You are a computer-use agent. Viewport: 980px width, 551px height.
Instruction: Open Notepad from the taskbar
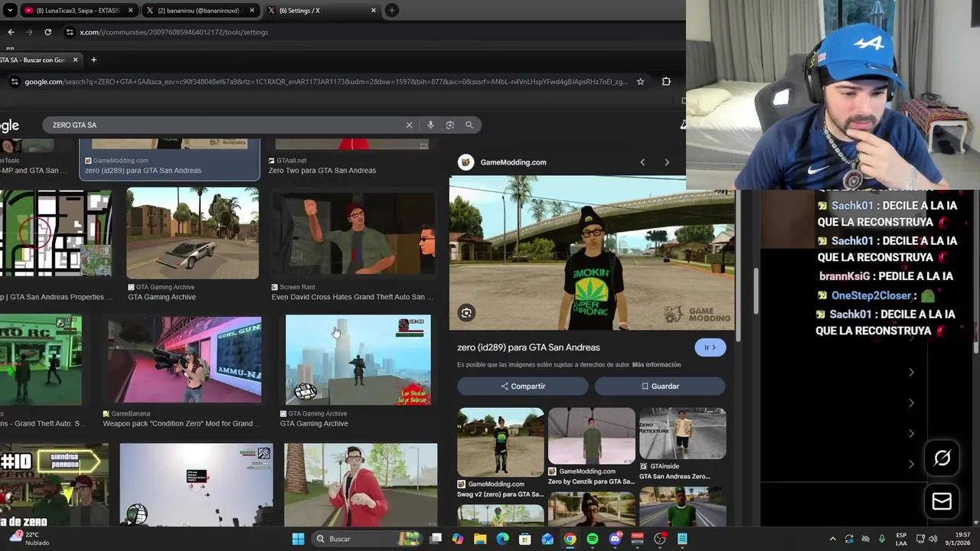tap(682, 539)
